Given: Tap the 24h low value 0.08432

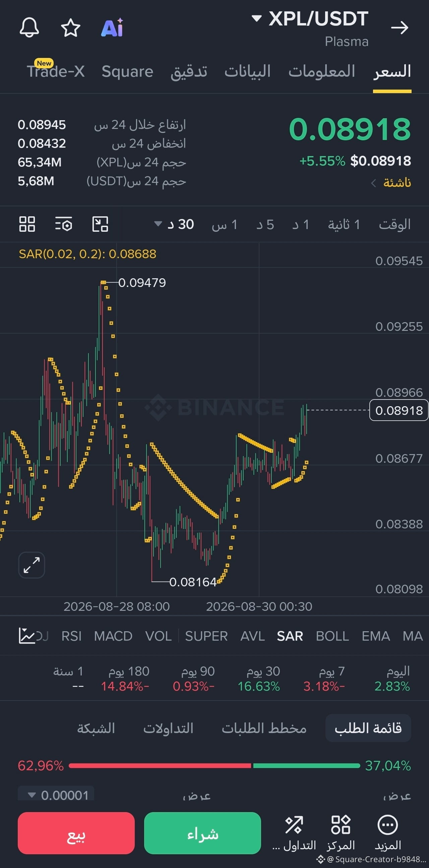Looking at the screenshot, I should click(x=42, y=144).
